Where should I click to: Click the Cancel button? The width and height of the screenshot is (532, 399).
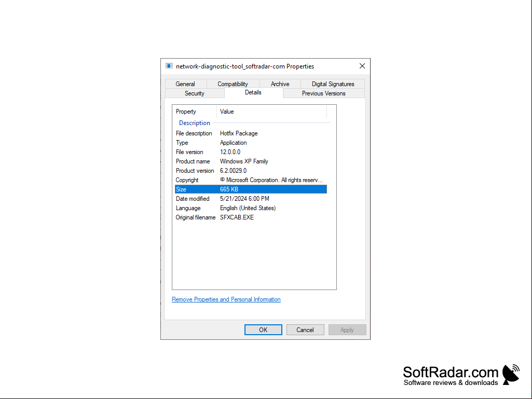pyautogui.click(x=305, y=330)
